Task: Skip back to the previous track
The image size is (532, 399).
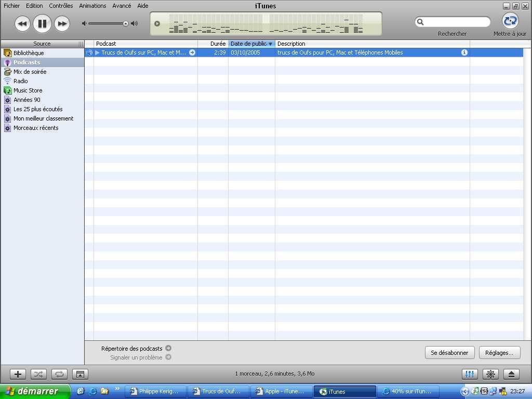Action: 22,24
